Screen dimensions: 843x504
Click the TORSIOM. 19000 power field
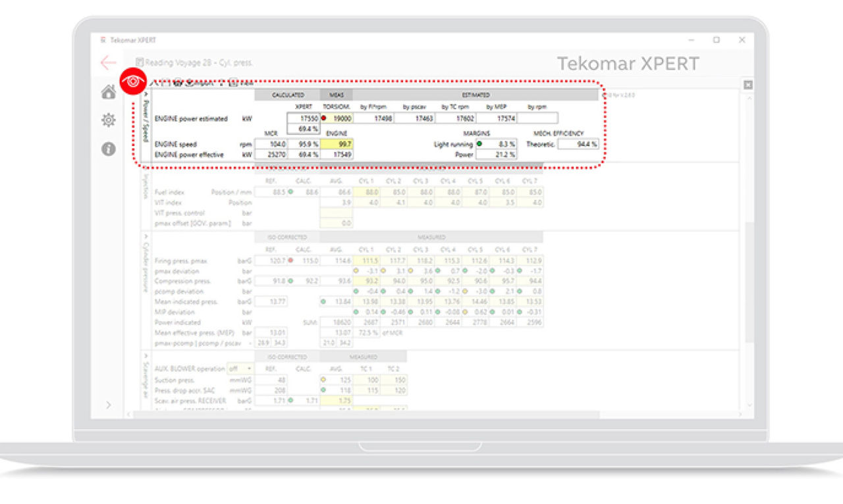click(x=337, y=118)
